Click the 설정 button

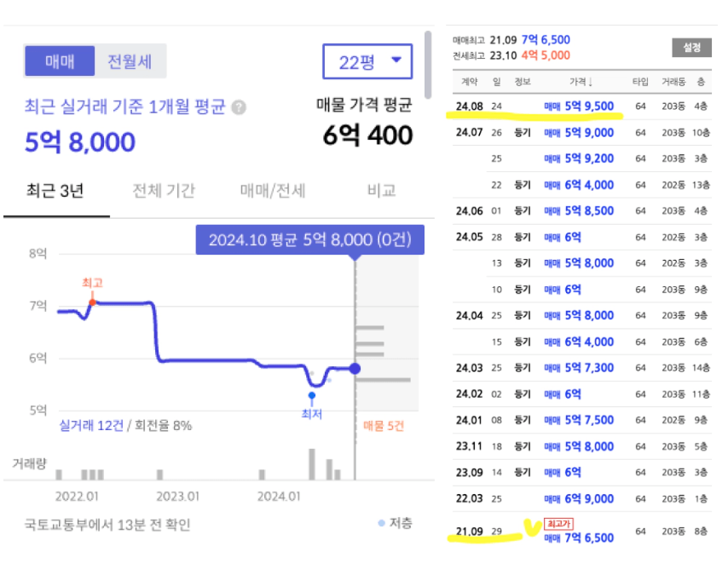(x=691, y=48)
